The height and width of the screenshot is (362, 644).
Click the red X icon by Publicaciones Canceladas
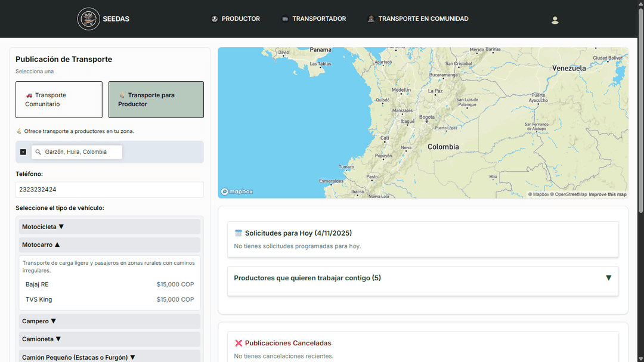(x=239, y=344)
